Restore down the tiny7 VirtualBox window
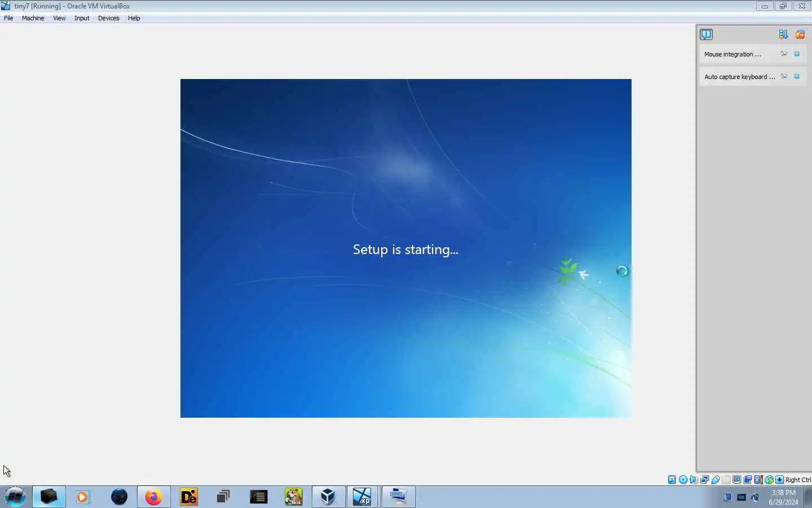Image resolution: width=812 pixels, height=508 pixels. [783, 6]
